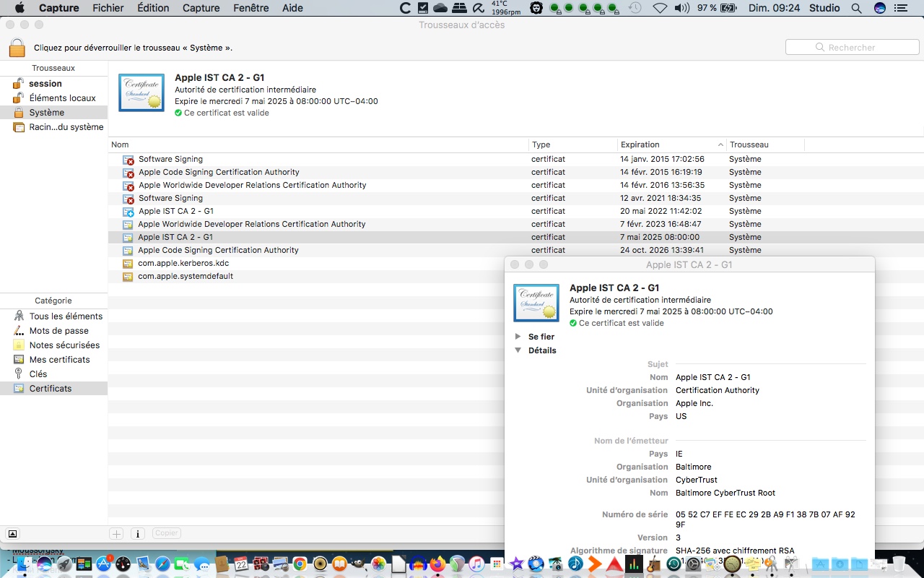Click the add item plus button
924x578 pixels.
116,533
